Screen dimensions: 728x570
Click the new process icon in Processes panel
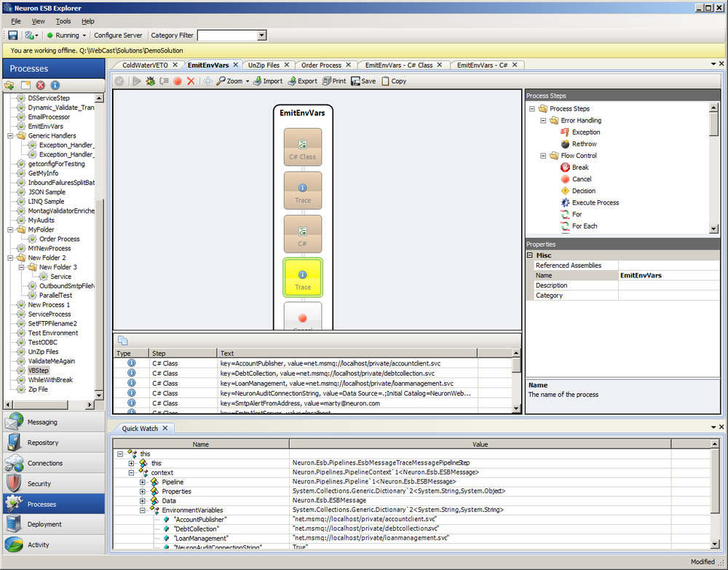(x=25, y=85)
